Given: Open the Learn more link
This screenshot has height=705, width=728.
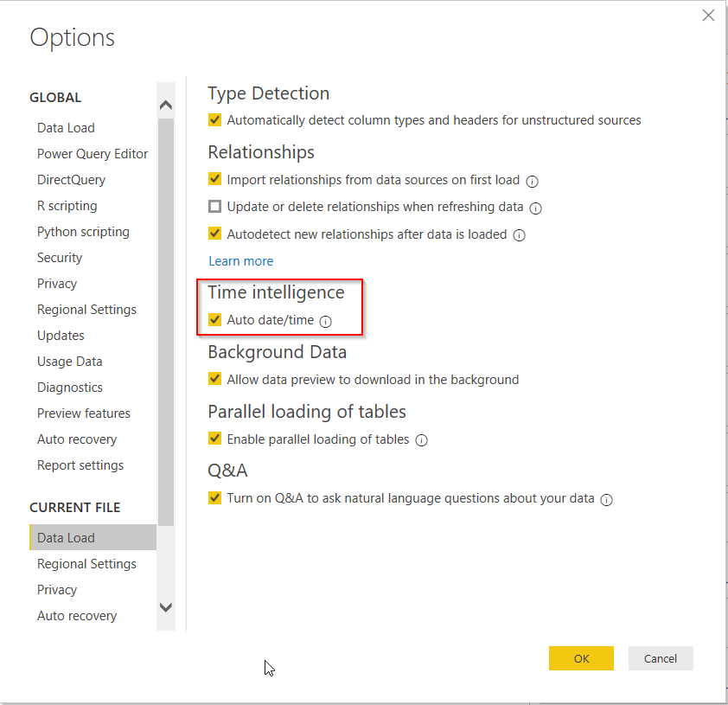Looking at the screenshot, I should pyautogui.click(x=240, y=260).
